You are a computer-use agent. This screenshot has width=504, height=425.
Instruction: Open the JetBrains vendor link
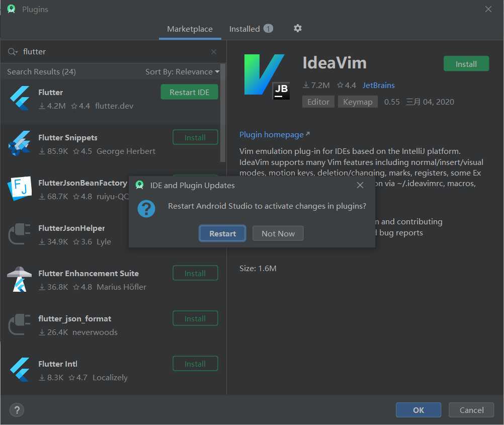click(378, 85)
